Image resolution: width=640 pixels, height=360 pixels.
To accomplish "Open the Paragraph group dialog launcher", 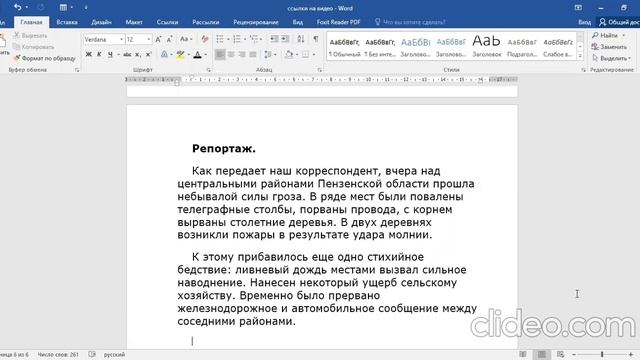I will [319, 70].
